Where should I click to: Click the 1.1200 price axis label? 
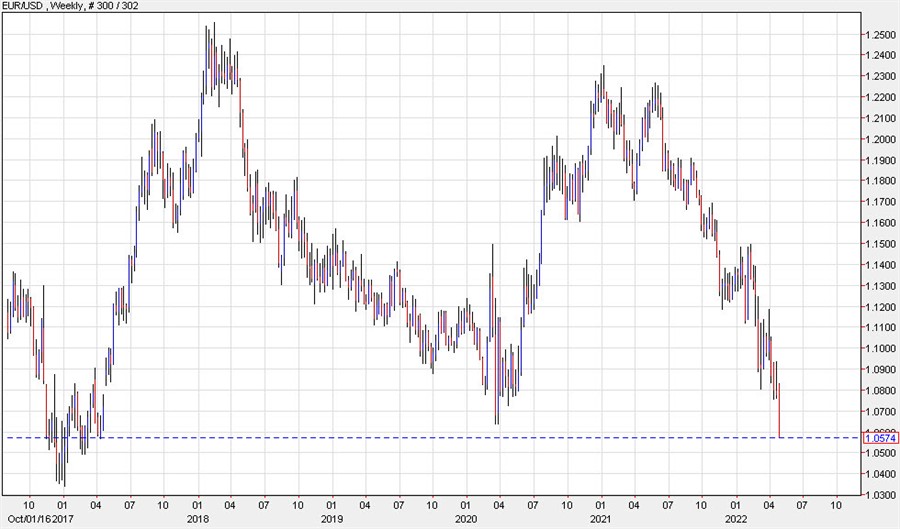pyautogui.click(x=882, y=307)
